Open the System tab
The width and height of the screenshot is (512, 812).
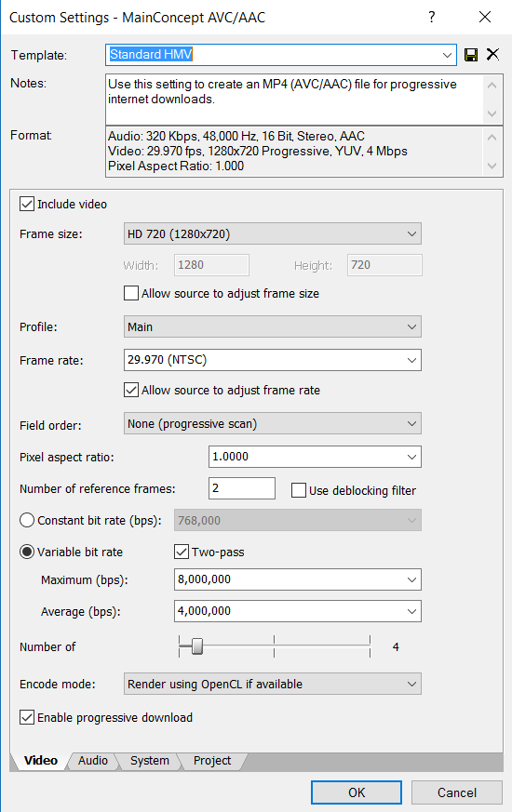click(149, 760)
